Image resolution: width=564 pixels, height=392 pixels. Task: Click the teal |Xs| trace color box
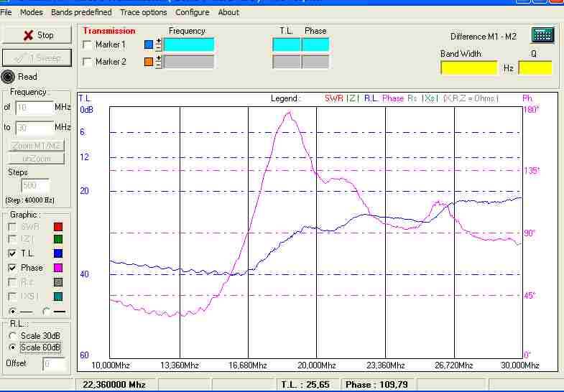click(x=58, y=296)
